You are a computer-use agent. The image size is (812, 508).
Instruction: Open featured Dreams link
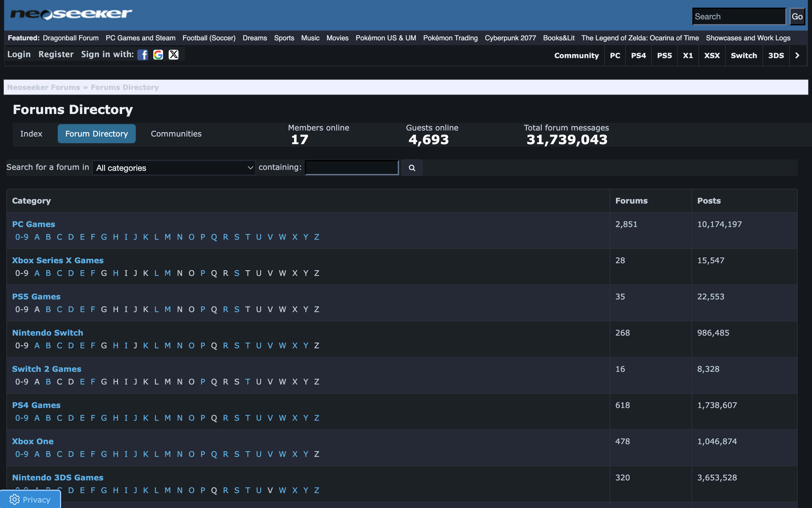255,38
